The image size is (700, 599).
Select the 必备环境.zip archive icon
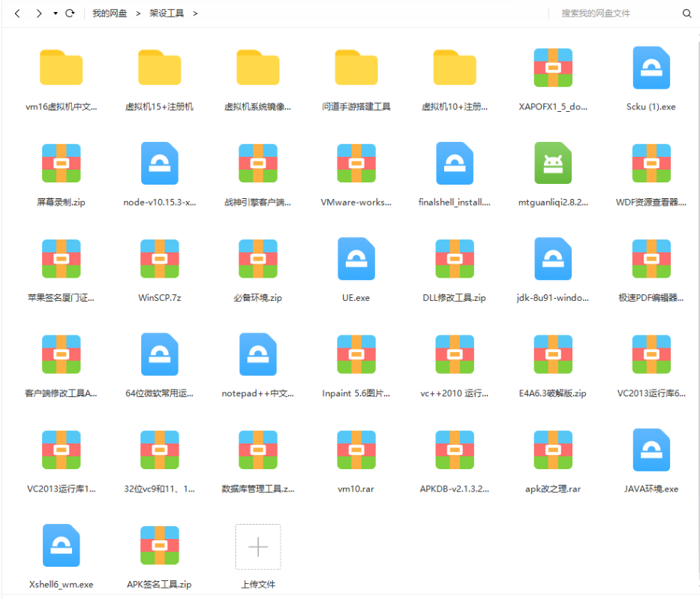[x=258, y=259]
